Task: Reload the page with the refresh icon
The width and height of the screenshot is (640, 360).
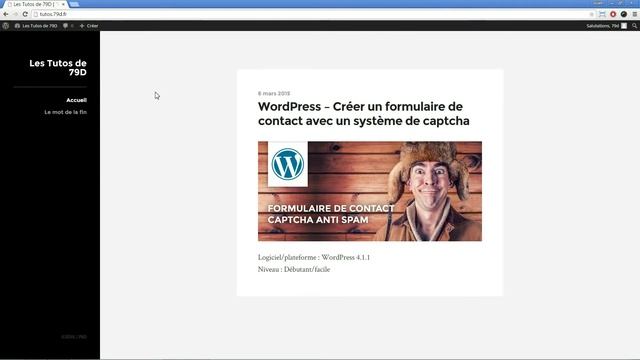Action: [x=25, y=14]
